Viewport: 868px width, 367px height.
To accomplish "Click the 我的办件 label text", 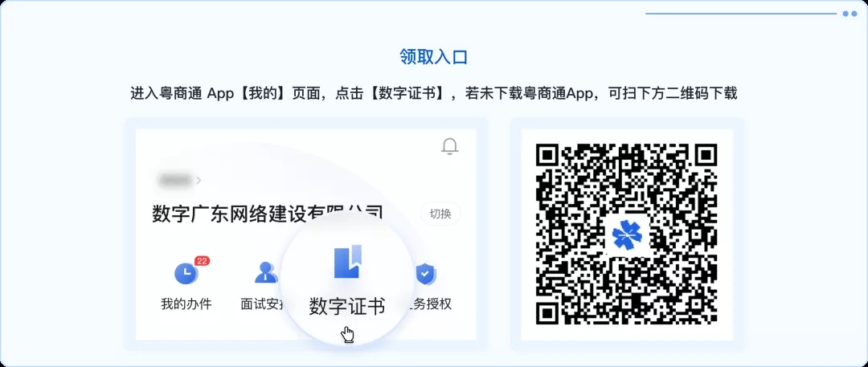I will tap(186, 304).
